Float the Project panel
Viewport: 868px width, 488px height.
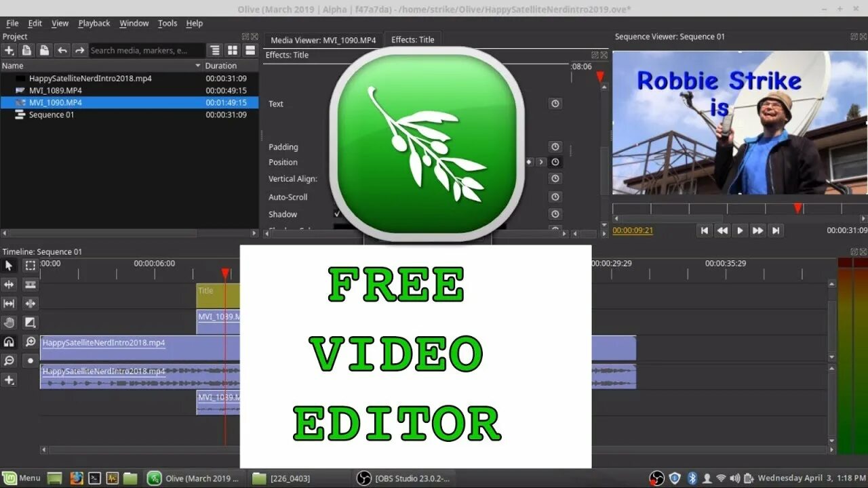[x=245, y=37]
